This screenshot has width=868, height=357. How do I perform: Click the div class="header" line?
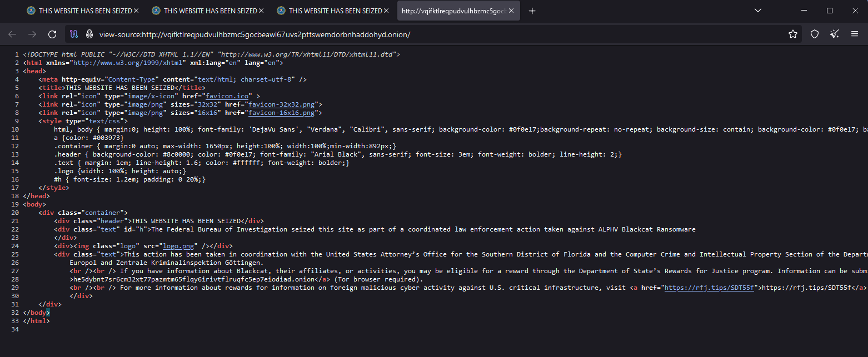click(x=159, y=221)
